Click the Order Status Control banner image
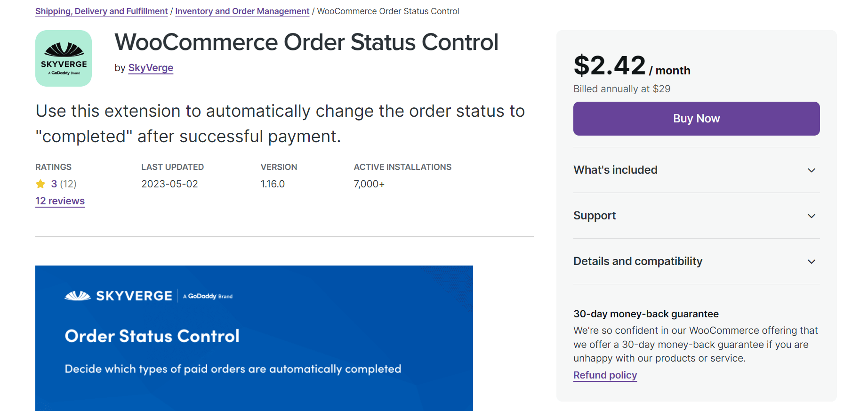868x411 pixels. 254,338
